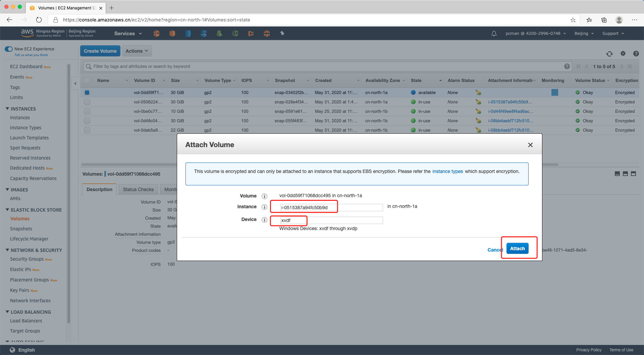Click the notification bell icon
Image resolution: width=644 pixels, height=355 pixels.
494,34
